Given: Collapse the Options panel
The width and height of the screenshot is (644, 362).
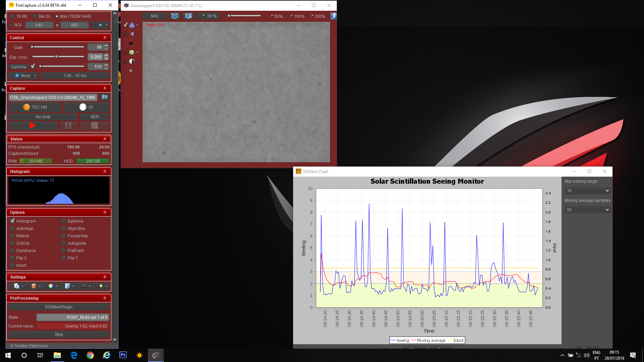Looking at the screenshot, I should (x=105, y=213).
